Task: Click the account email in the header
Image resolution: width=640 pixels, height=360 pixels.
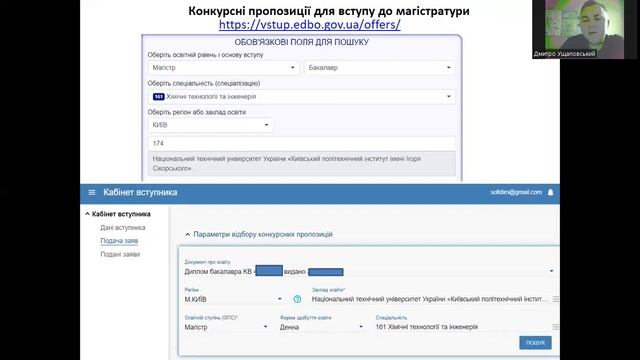Action: pos(516,192)
